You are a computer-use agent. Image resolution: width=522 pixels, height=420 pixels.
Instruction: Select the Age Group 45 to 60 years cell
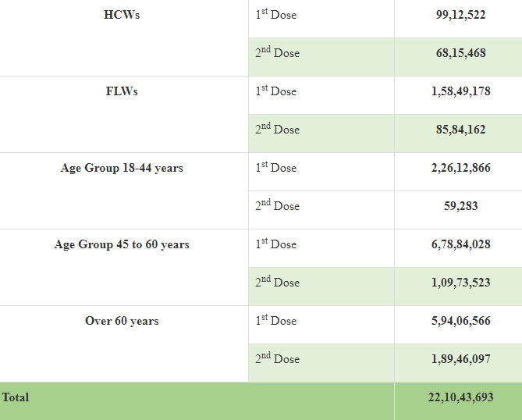122,244
